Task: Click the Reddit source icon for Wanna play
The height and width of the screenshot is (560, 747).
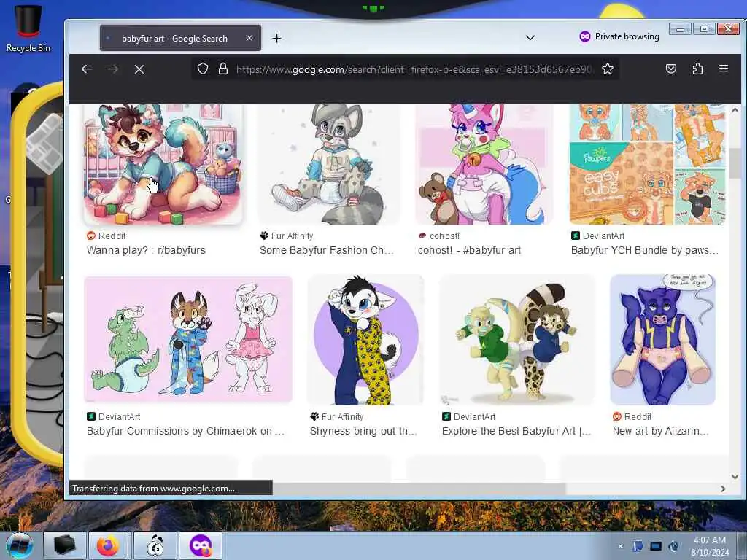Action: point(90,236)
